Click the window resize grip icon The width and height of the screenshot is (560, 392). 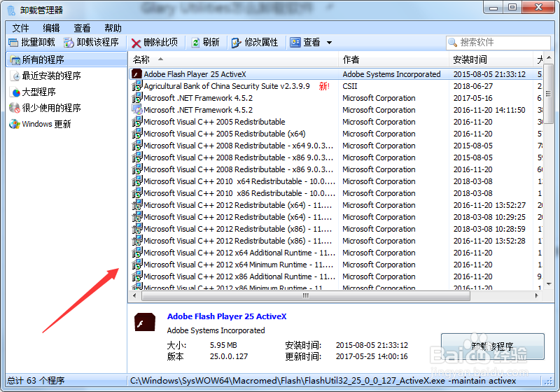point(548,381)
